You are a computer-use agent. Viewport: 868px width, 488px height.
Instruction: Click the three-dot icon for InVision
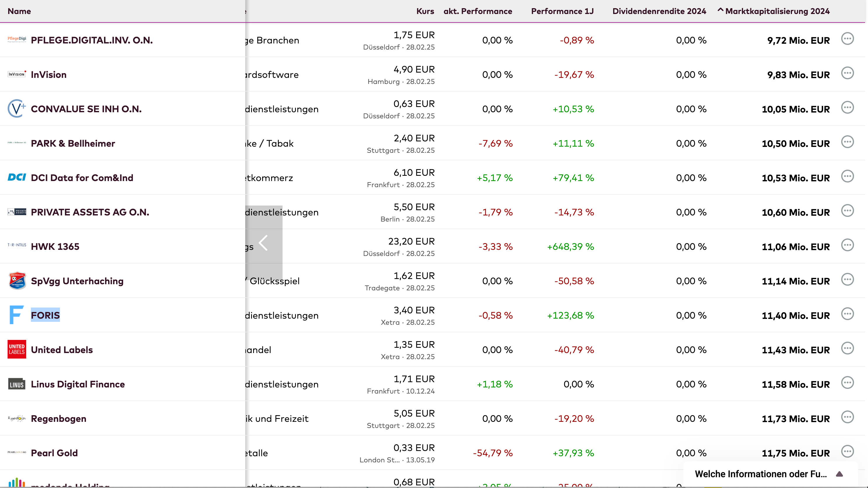(x=847, y=73)
